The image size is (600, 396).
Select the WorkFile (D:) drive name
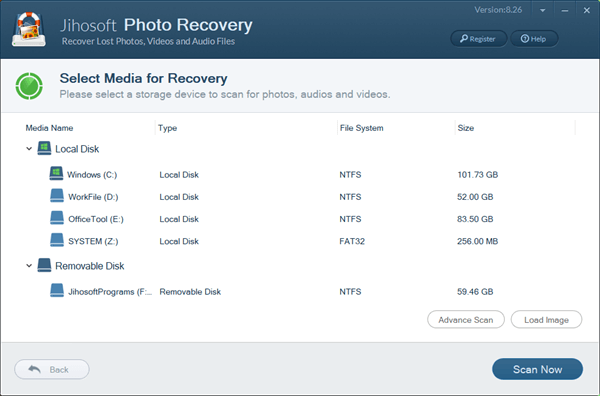(93, 197)
